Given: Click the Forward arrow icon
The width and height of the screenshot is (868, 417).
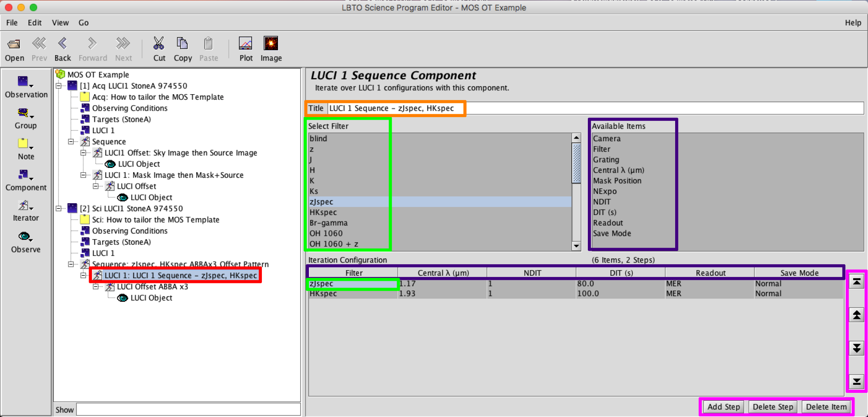Looking at the screenshot, I should pyautogui.click(x=92, y=43).
